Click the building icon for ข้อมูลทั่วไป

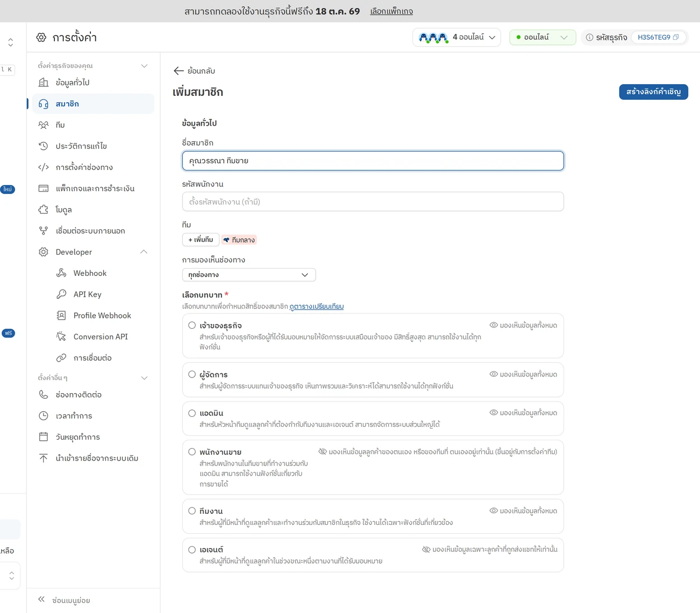[x=43, y=82]
